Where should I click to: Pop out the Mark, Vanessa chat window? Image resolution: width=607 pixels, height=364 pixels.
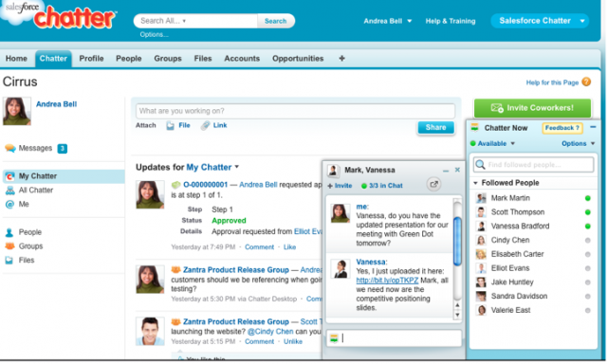[434, 185]
